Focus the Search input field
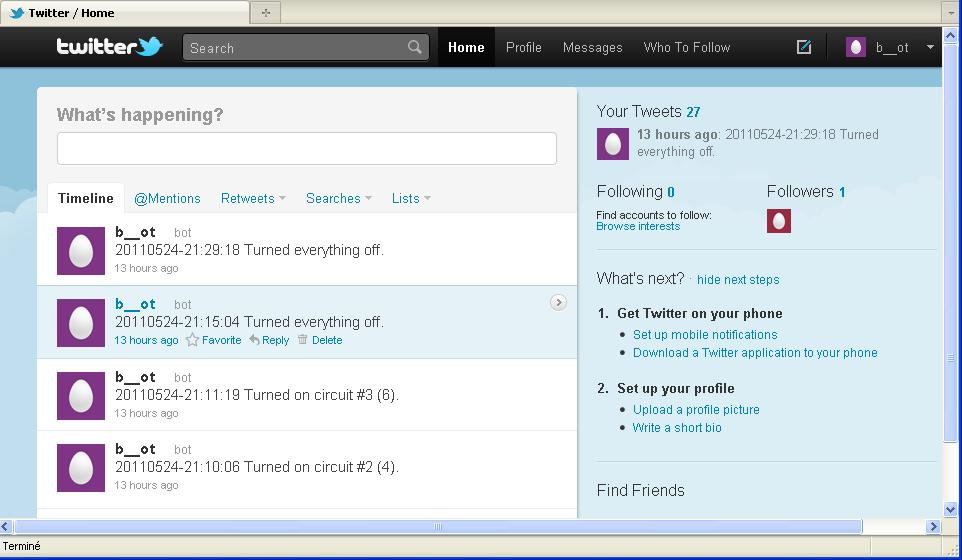The image size is (962, 560). click(296, 47)
